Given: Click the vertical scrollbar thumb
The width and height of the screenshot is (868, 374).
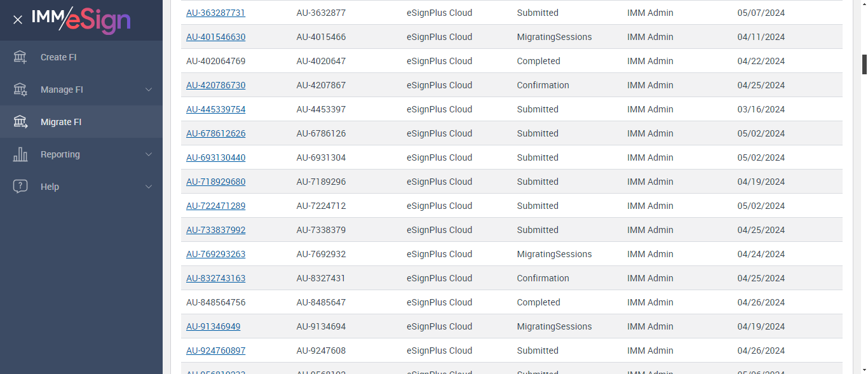Looking at the screenshot, I should pyautogui.click(x=864, y=65).
